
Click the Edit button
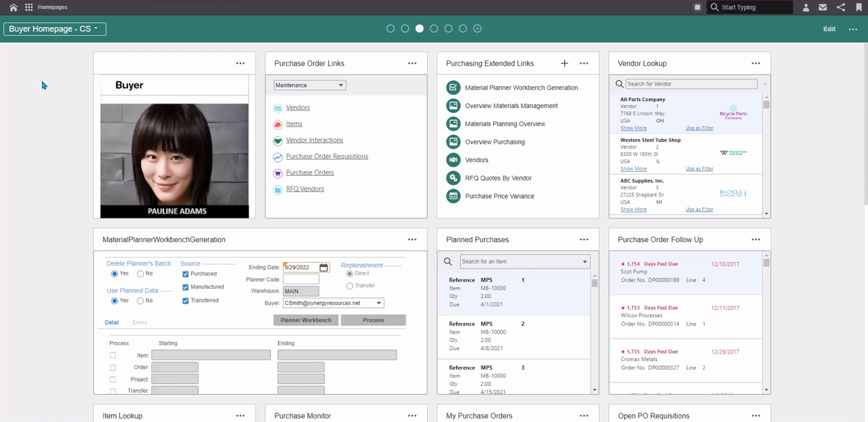coord(829,29)
